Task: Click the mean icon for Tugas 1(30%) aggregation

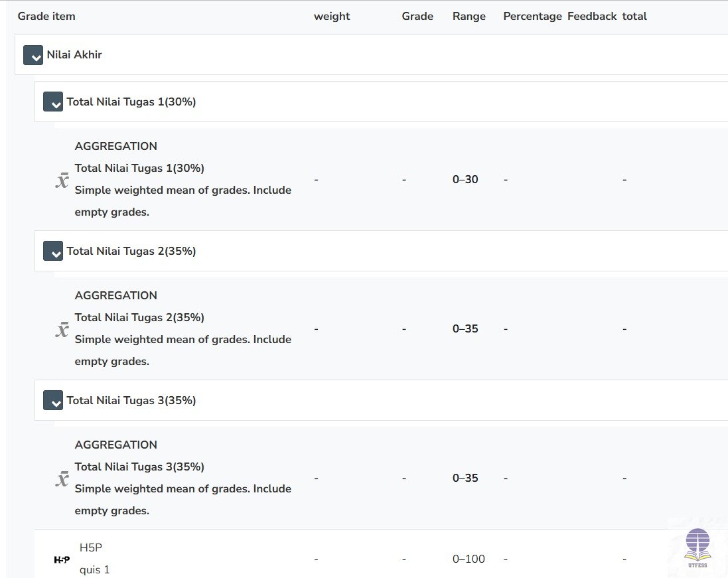Action: point(62,180)
